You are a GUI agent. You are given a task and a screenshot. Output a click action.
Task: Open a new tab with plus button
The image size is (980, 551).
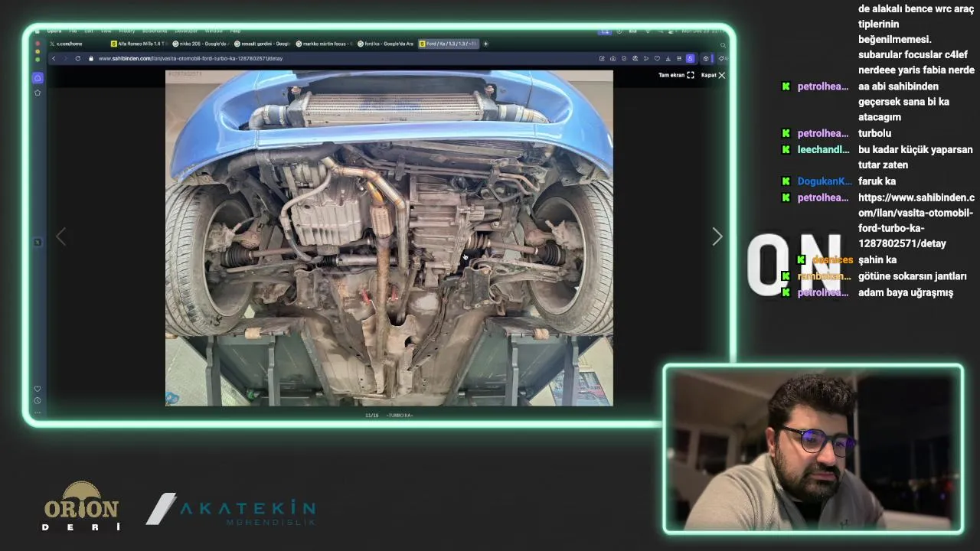click(x=485, y=44)
